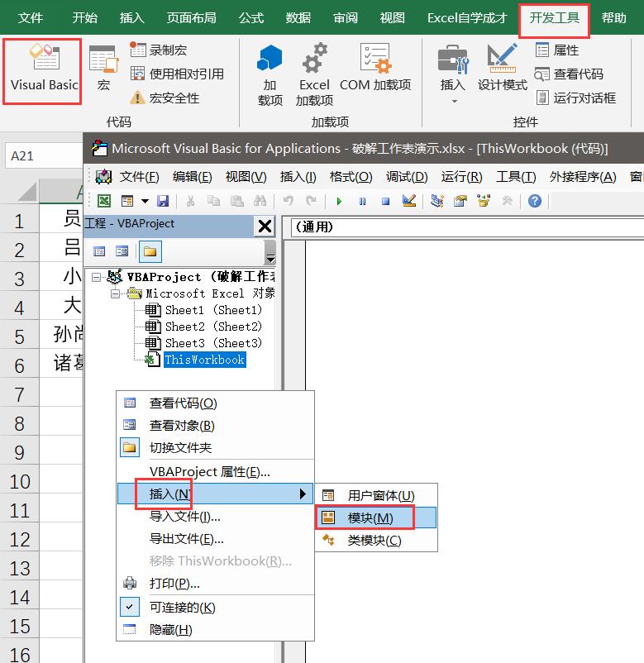Switch to the 开发工具 ribbon tab
This screenshot has height=663, width=644.
554,18
